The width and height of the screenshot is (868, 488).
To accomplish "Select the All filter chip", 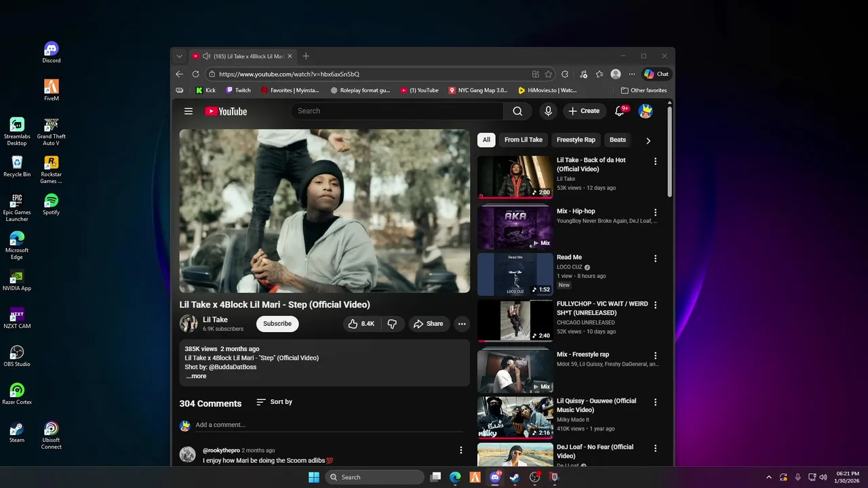I will pos(486,140).
